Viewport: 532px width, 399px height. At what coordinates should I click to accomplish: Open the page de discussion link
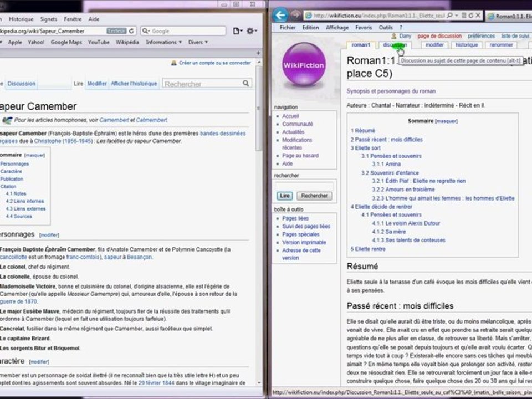point(439,35)
